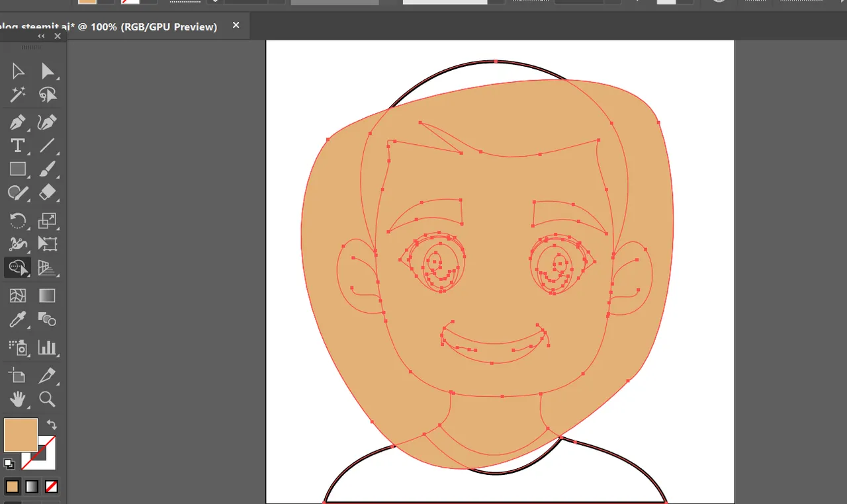
Task: Activate the Perspective Grid tool
Action: coord(47,268)
